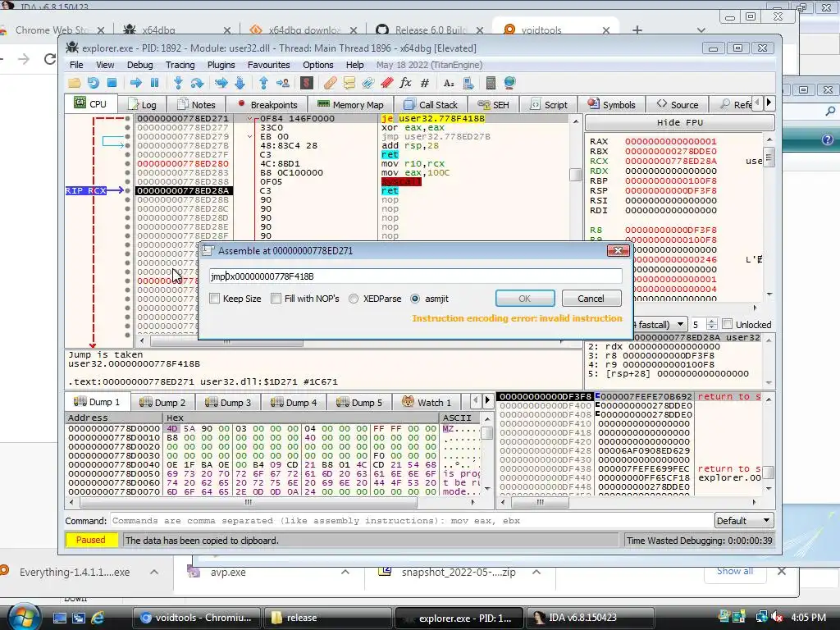840x630 pixels.
Task: Click Cancel in Assemble dialog
Action: point(591,299)
